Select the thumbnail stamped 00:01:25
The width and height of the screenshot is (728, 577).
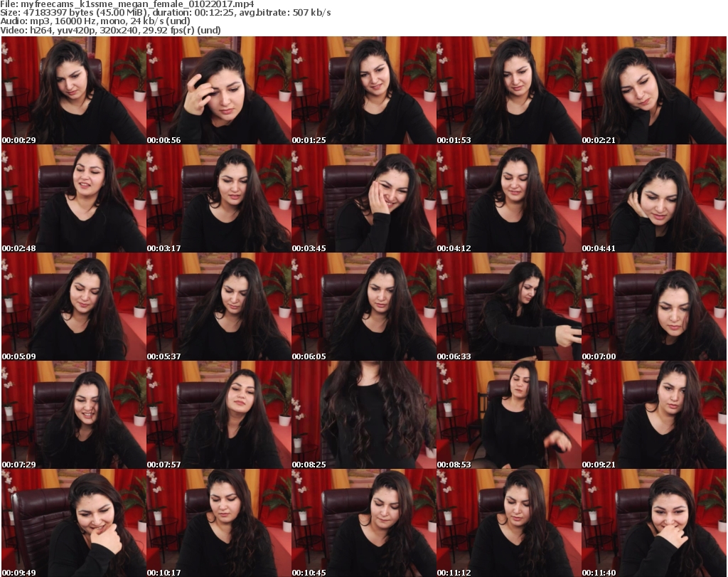pyautogui.click(x=364, y=90)
